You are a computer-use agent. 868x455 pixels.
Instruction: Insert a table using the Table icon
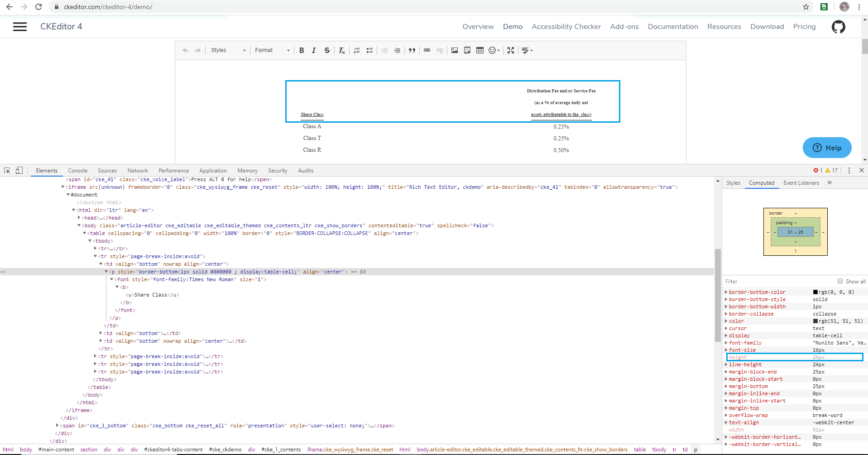480,50
